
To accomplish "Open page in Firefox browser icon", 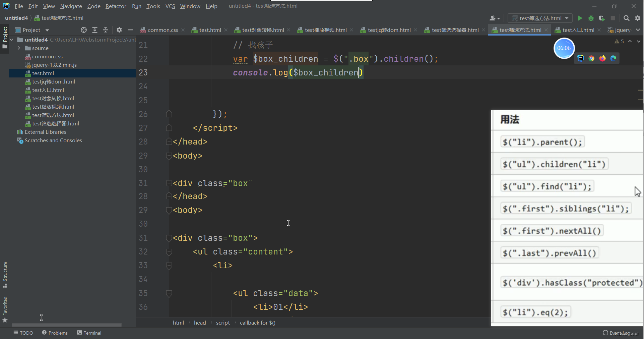I will 602,58.
